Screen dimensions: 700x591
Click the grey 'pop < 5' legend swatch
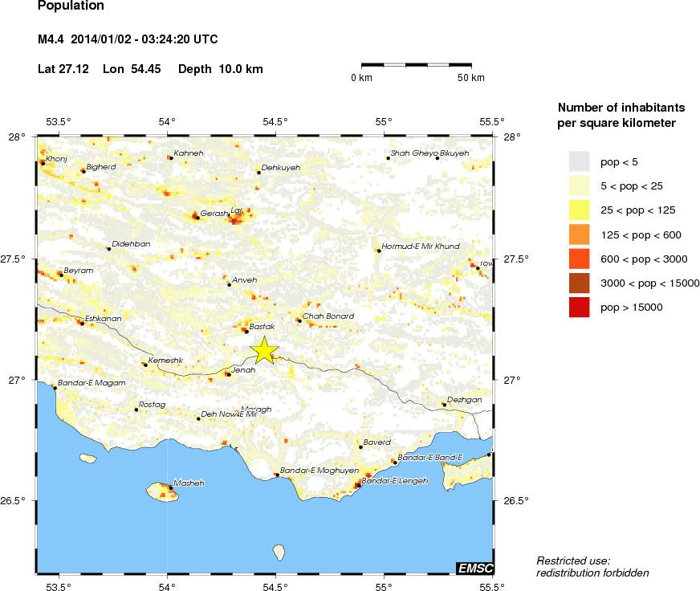point(579,161)
